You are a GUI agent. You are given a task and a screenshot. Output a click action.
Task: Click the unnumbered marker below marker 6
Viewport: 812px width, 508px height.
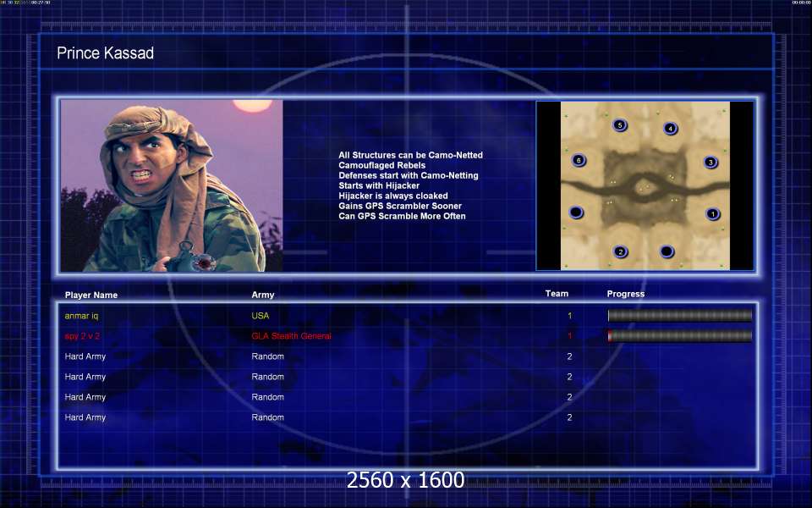[x=576, y=212]
